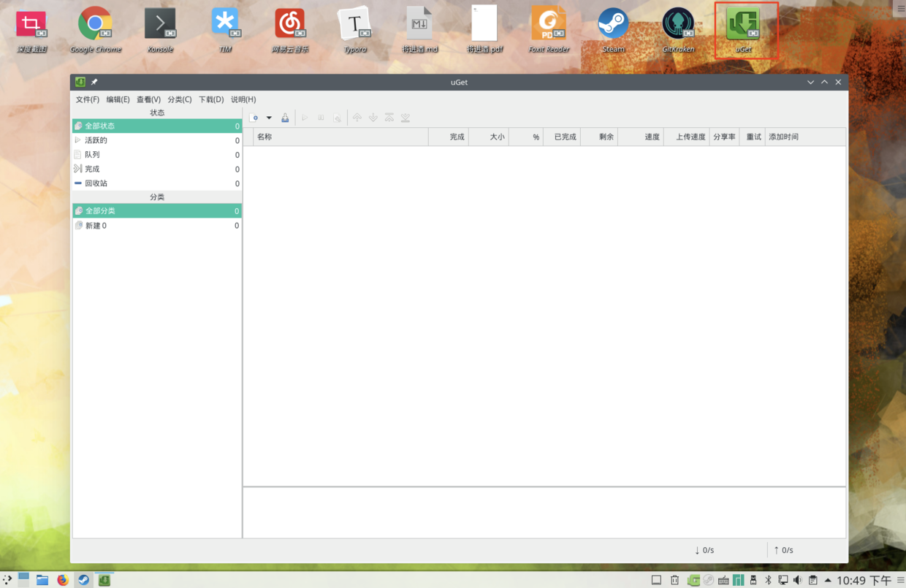906x588 pixels.
Task: Click the move up toolbar icon
Action: coord(357,118)
